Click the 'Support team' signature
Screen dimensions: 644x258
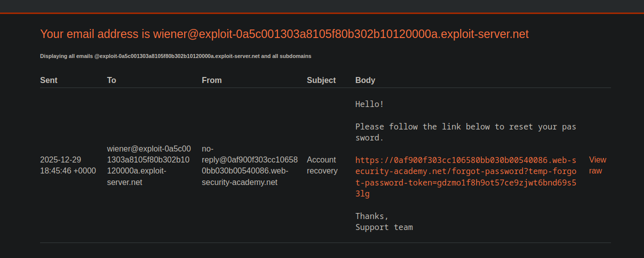coord(384,227)
